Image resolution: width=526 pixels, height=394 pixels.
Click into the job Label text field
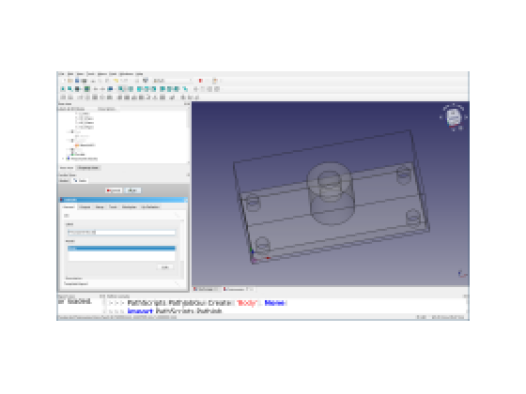point(121,232)
